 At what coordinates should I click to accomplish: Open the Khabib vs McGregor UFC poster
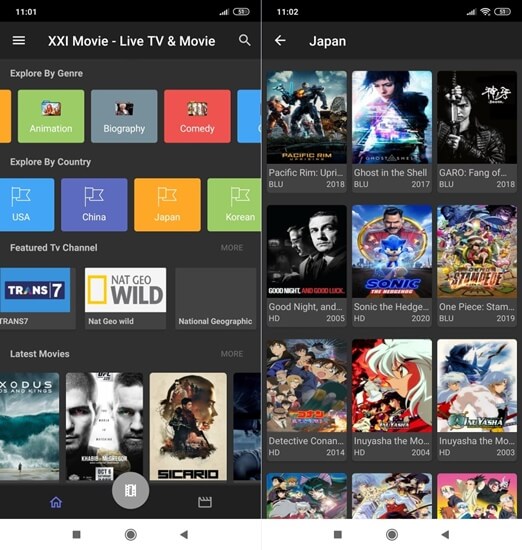[x=104, y=426]
